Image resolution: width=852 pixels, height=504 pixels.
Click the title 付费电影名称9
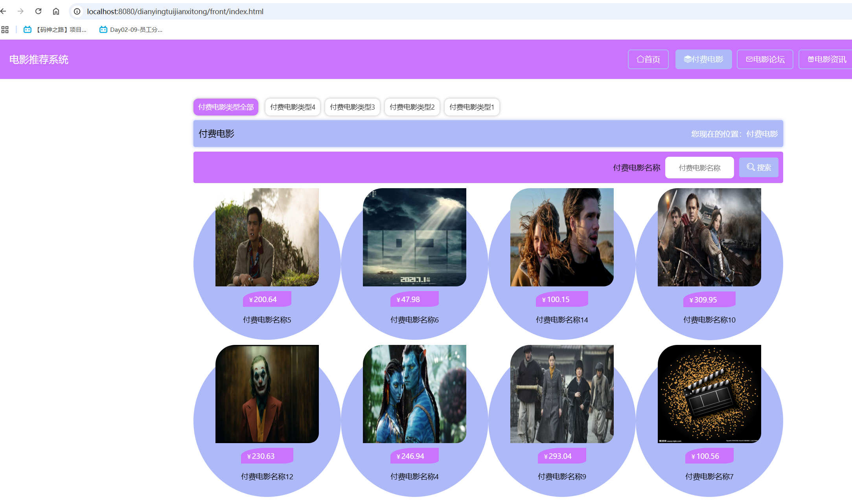[562, 477]
